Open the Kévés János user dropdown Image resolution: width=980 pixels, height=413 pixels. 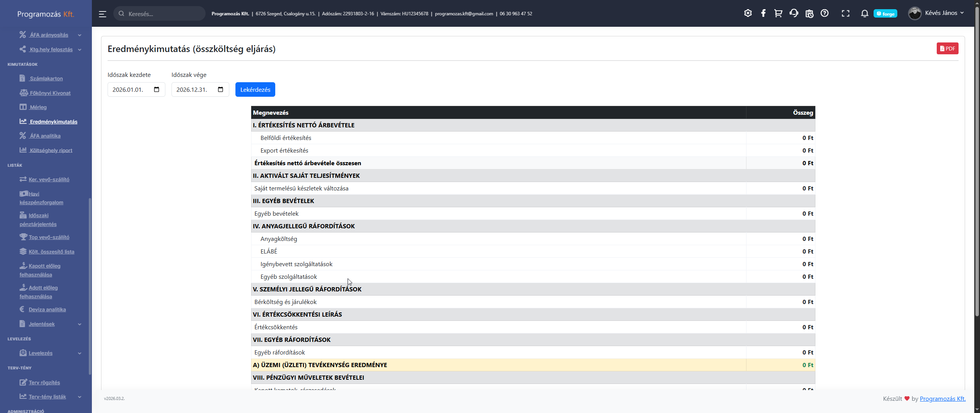tap(936, 13)
